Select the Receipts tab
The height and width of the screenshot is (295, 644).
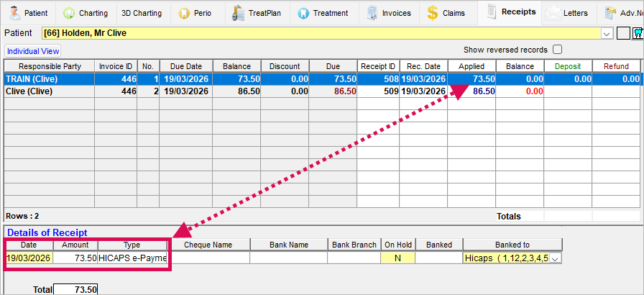click(512, 13)
